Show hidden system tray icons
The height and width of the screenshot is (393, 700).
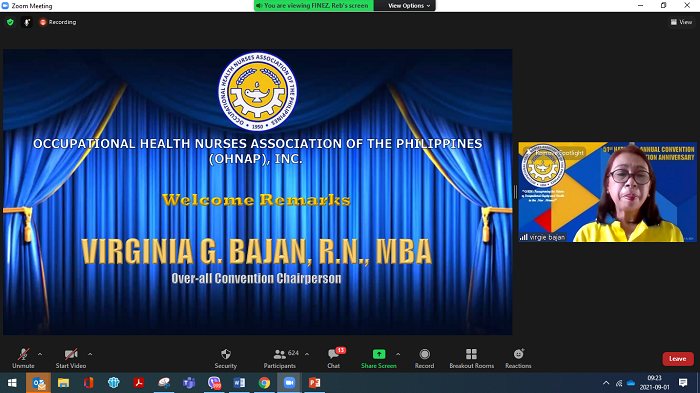pyautogui.click(x=606, y=383)
